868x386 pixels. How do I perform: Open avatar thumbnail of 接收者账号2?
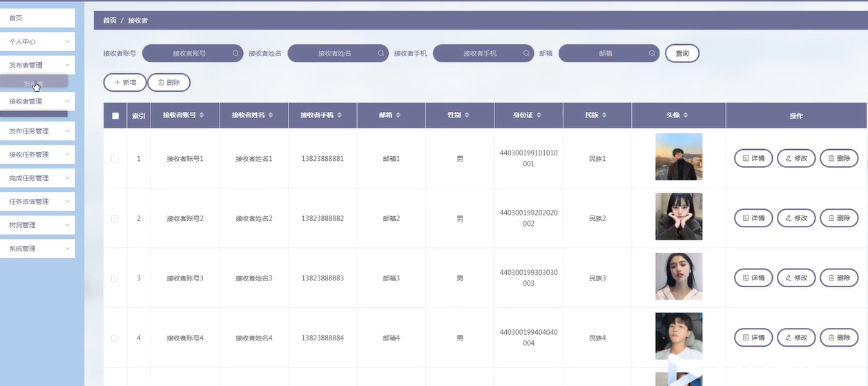click(x=679, y=217)
